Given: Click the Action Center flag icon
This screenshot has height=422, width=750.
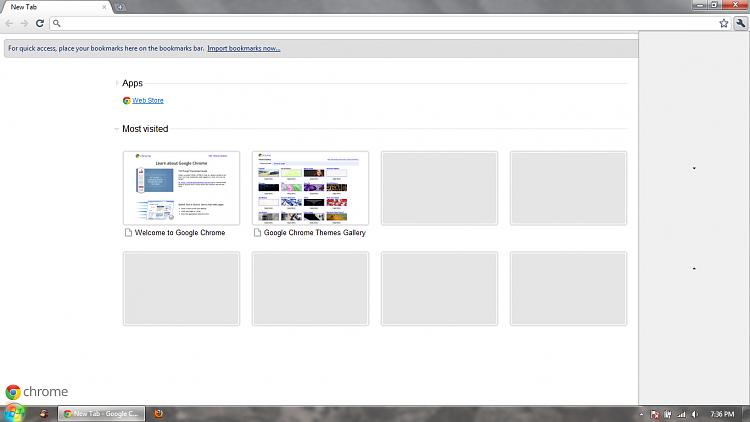Looking at the screenshot, I should [x=655, y=414].
